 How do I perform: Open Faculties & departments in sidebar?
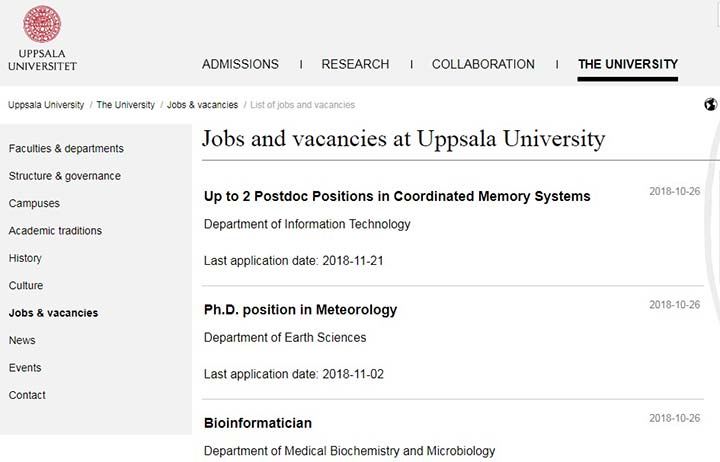point(66,149)
